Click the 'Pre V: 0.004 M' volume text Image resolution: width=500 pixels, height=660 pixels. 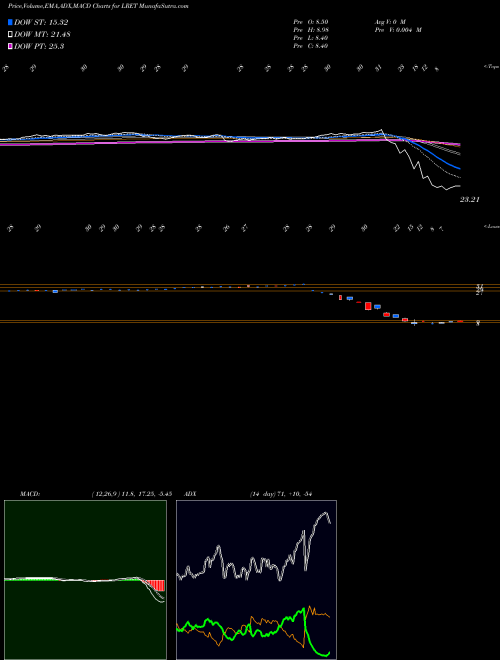pyautogui.click(x=397, y=30)
